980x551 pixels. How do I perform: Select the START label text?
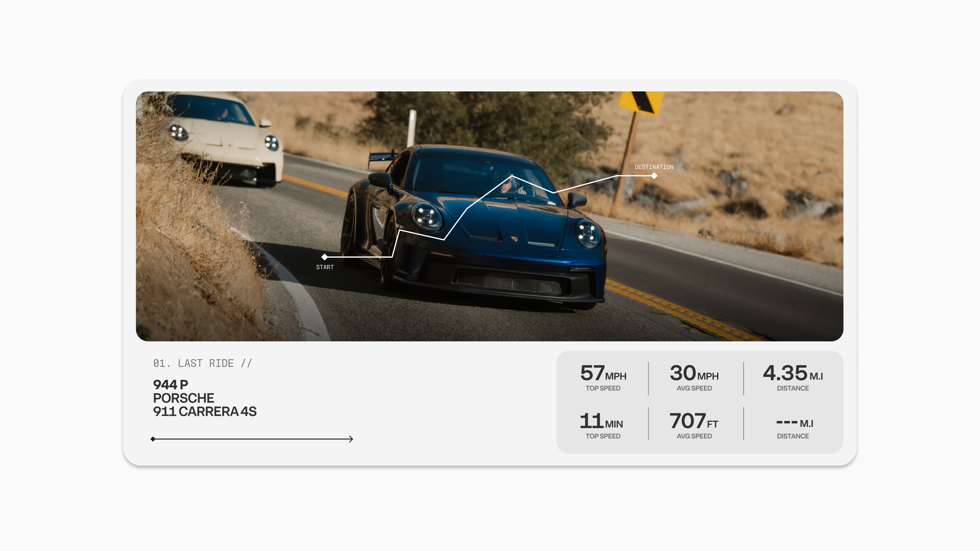click(x=325, y=267)
